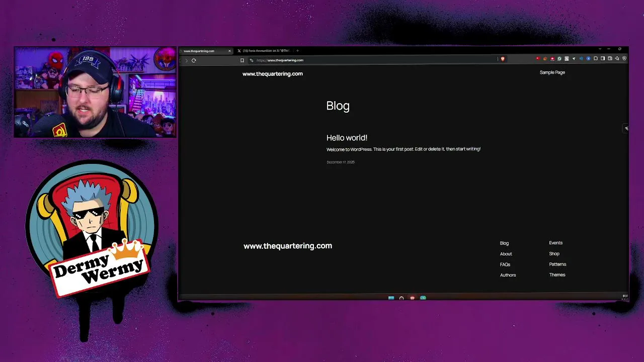Open the Brave VPN shield icon

point(624,59)
